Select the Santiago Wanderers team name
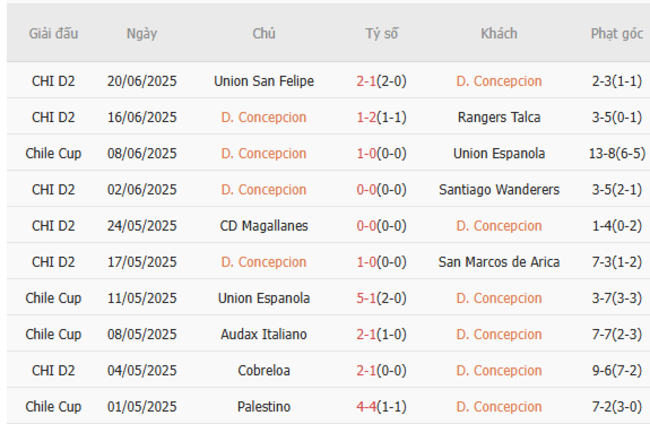The height and width of the screenshot is (424, 650). point(499,189)
